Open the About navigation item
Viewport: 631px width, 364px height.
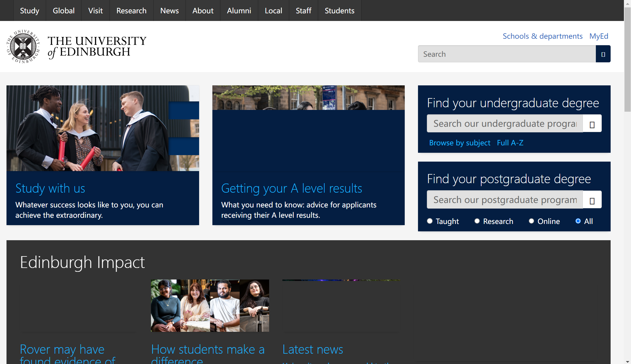tap(203, 11)
